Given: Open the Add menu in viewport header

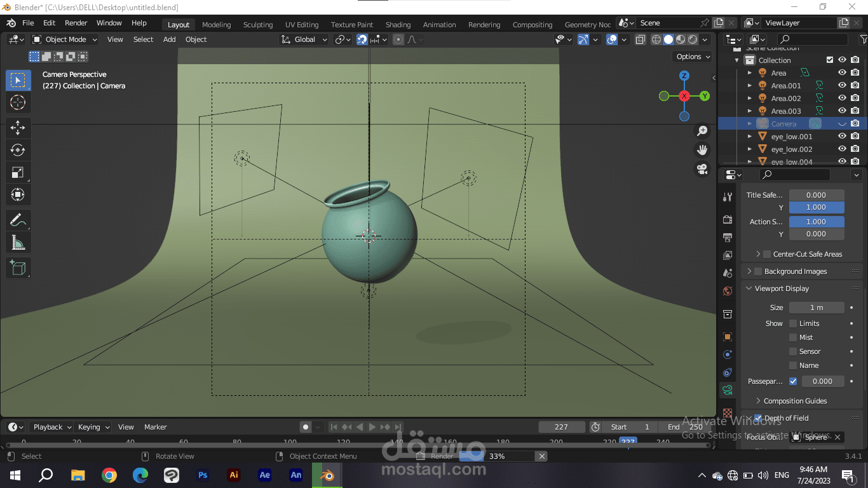Looking at the screenshot, I should click(x=169, y=39).
